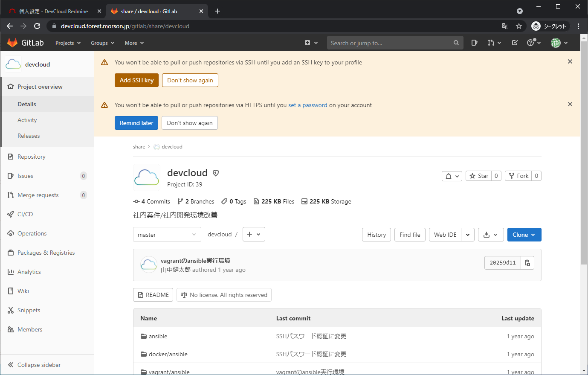Dismiss the SSH key warning banner

(570, 62)
